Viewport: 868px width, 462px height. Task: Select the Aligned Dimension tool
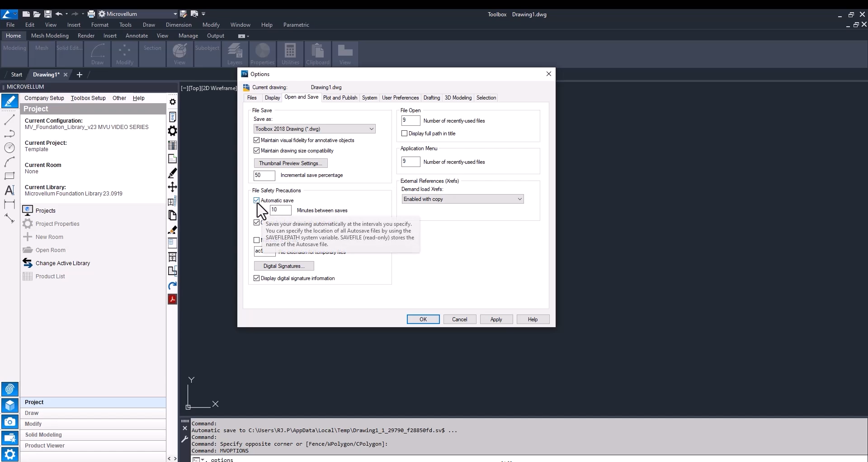click(9, 219)
